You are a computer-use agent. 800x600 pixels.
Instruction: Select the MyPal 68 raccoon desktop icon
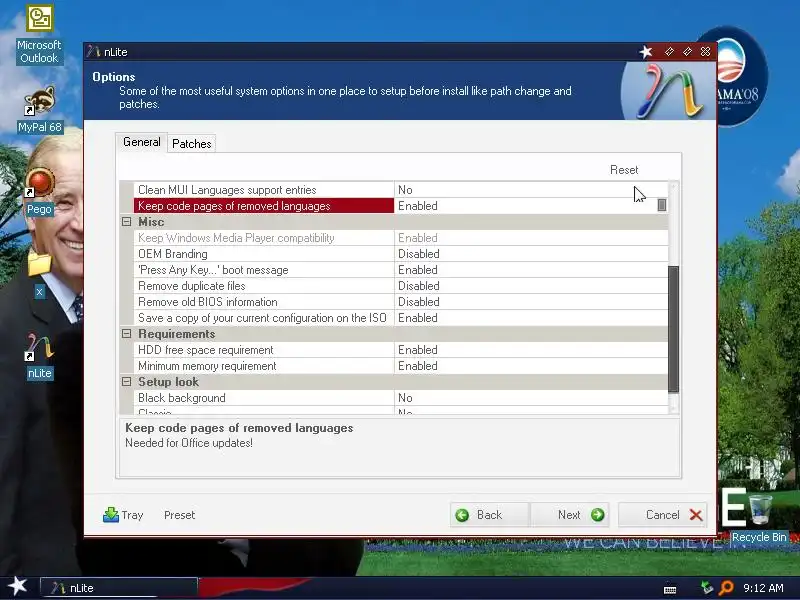pos(40,100)
